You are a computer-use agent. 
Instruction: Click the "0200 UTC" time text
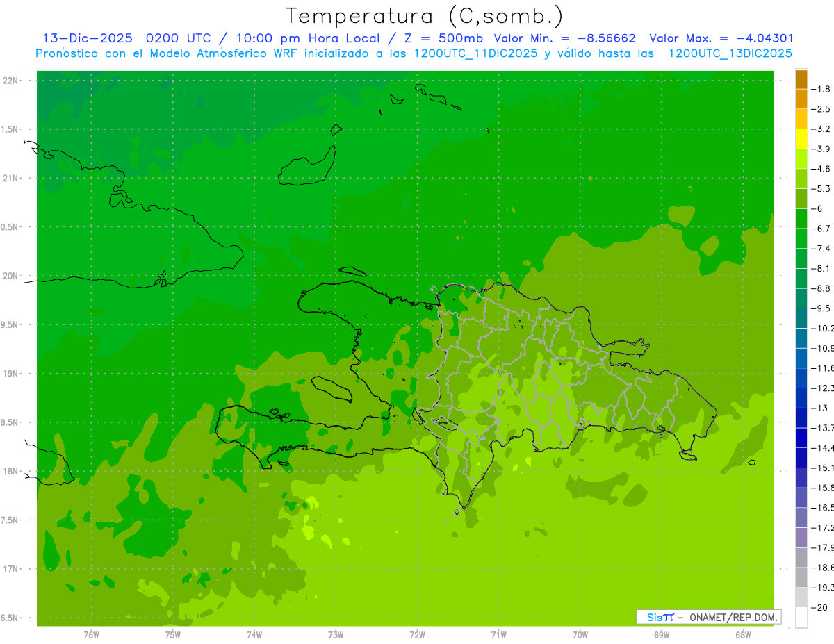[x=181, y=38]
